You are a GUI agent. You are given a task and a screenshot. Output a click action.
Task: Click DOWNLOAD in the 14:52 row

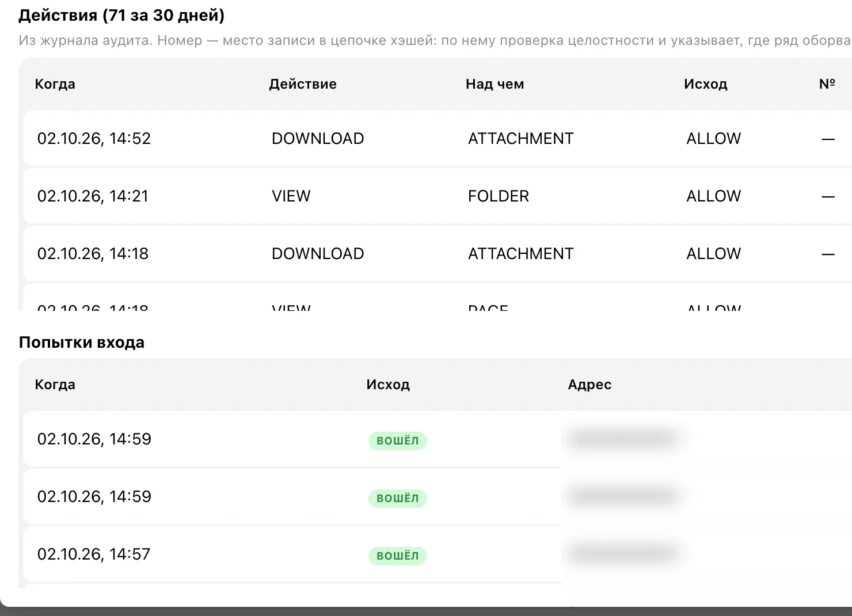(x=318, y=138)
